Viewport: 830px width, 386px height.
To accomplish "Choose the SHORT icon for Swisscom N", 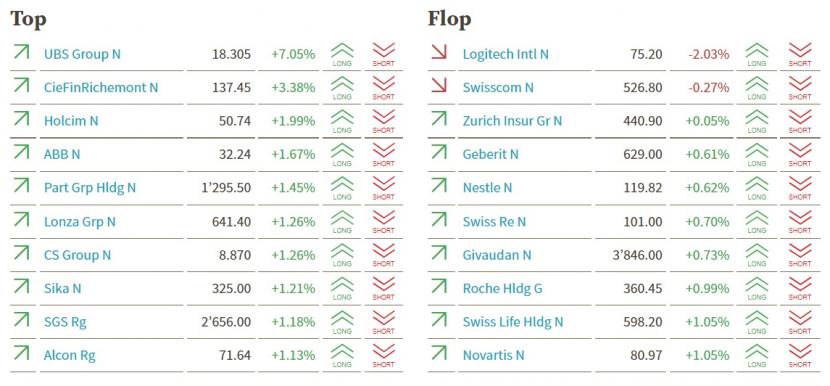I will [x=800, y=88].
